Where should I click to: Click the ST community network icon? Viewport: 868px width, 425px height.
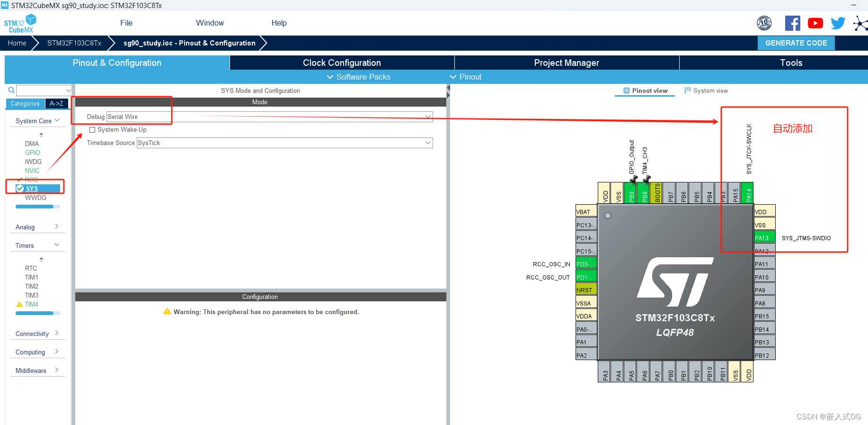pyautogui.click(x=860, y=23)
